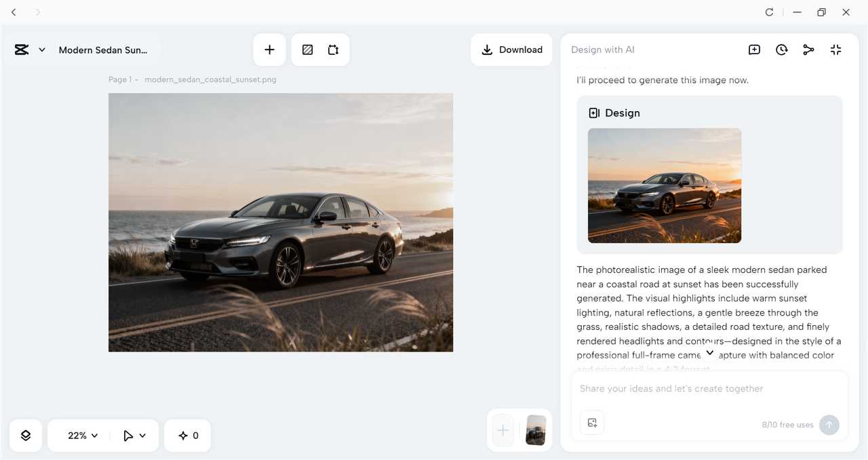Add a new element with the plus button
The width and height of the screenshot is (868, 460).
point(269,49)
